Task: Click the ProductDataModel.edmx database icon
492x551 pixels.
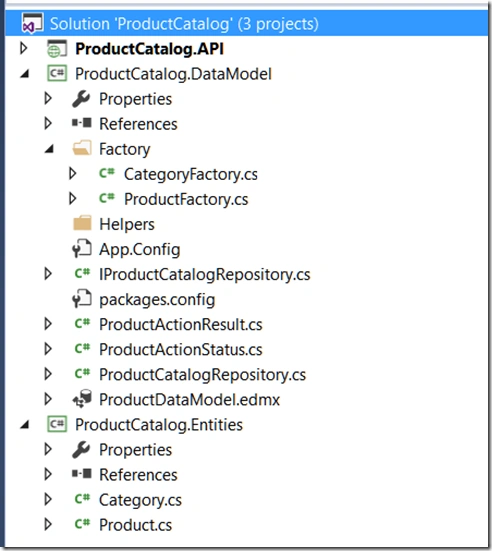Action: [82, 399]
